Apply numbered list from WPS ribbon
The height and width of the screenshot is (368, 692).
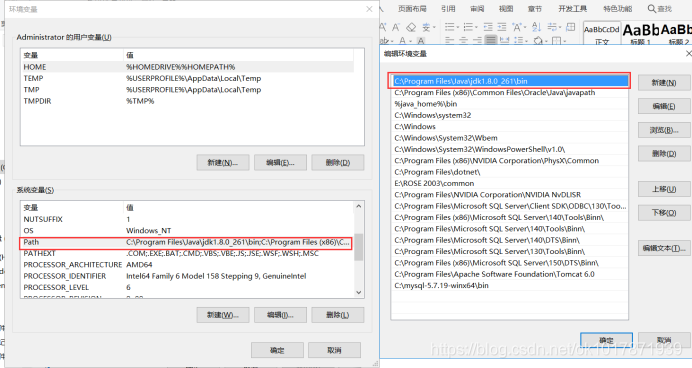[x=468, y=27]
